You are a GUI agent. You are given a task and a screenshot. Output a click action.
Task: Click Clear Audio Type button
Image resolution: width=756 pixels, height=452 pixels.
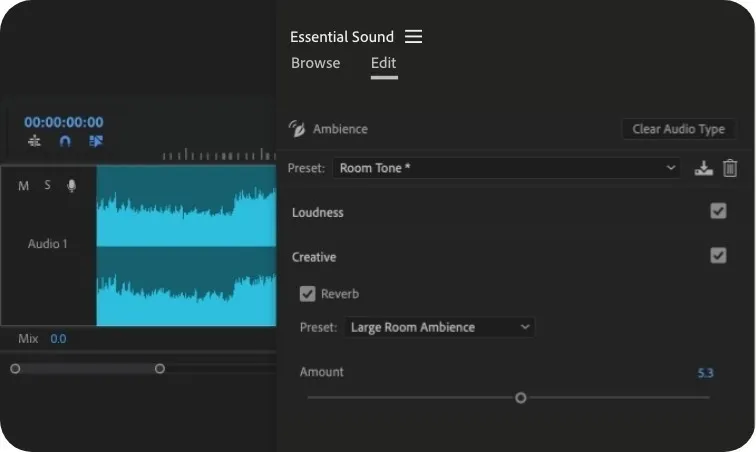[x=678, y=129]
